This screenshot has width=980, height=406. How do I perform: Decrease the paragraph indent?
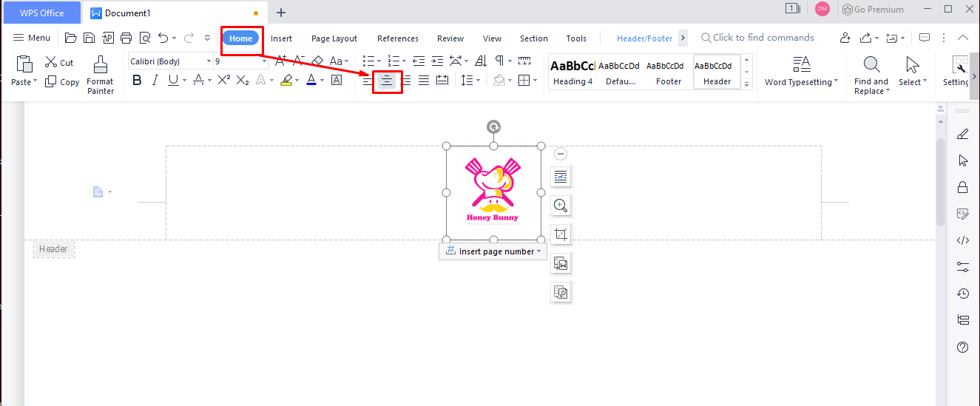[x=419, y=61]
